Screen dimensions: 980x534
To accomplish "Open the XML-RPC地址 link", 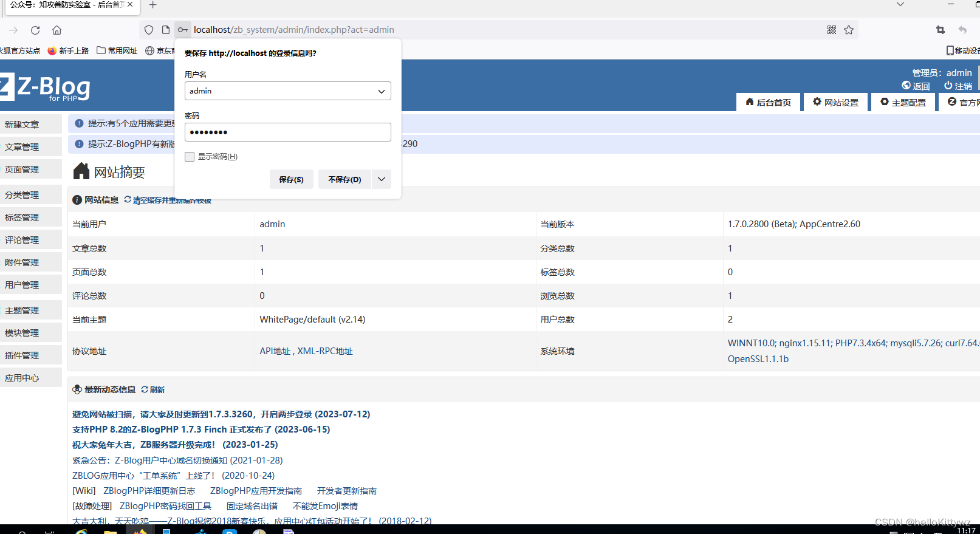I will [x=325, y=351].
